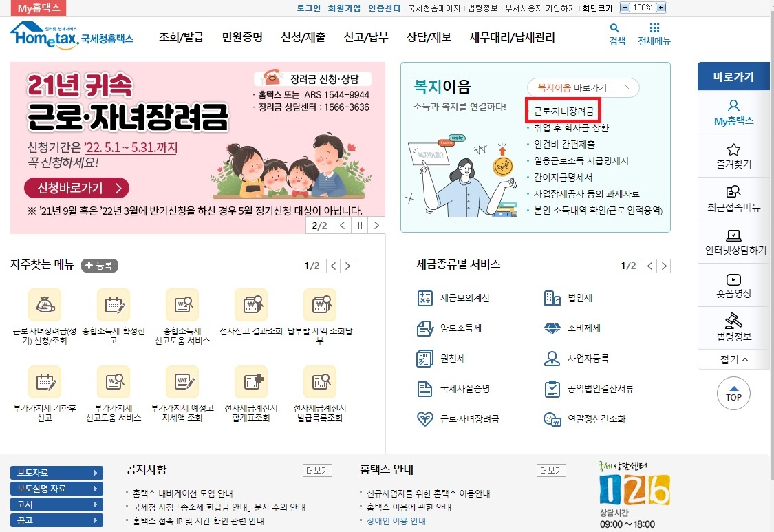The height and width of the screenshot is (532, 774).
Task: Expand the 고시 item
Action: click(x=57, y=504)
